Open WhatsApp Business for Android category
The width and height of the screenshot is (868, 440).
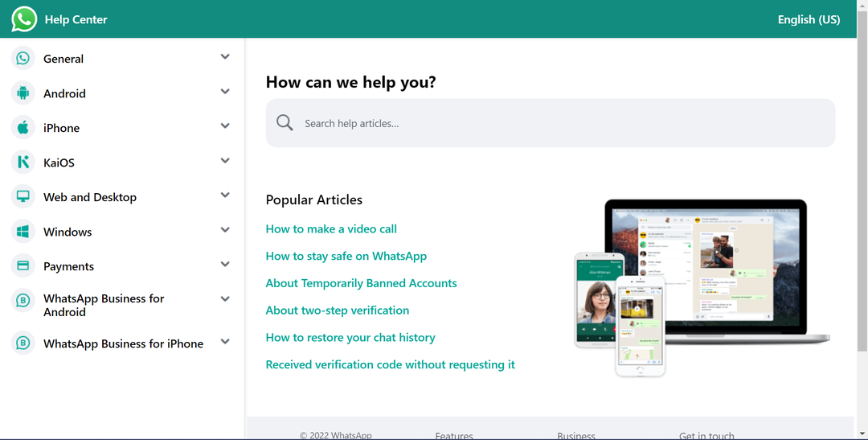coord(104,306)
